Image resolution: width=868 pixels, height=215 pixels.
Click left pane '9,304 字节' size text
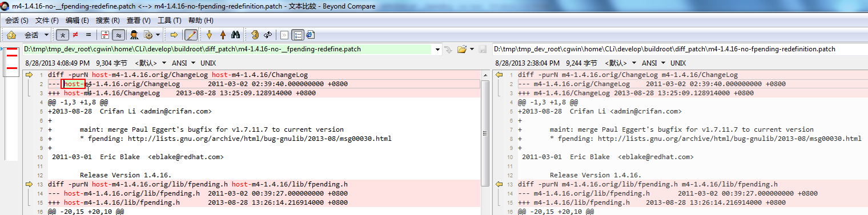pos(112,63)
